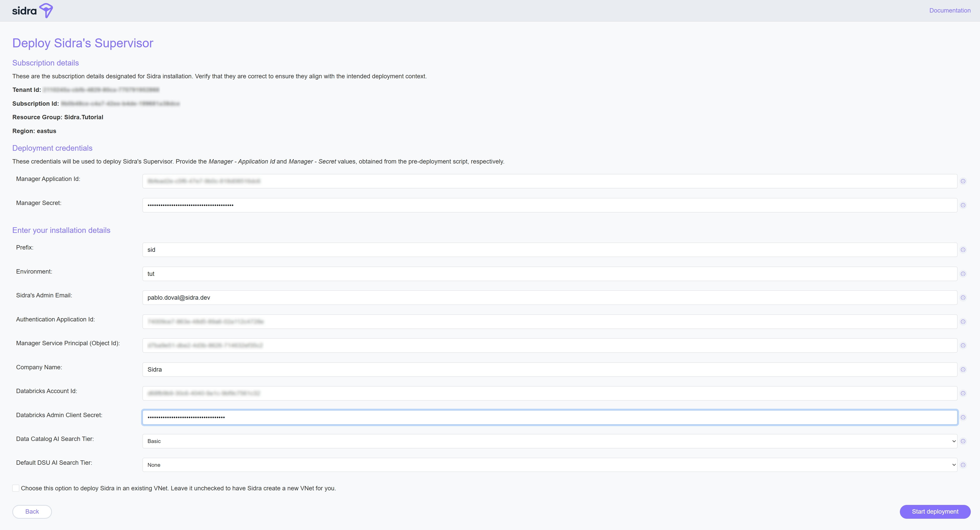The height and width of the screenshot is (530, 980).
Task: Click into the Environment text field
Action: coord(549,274)
